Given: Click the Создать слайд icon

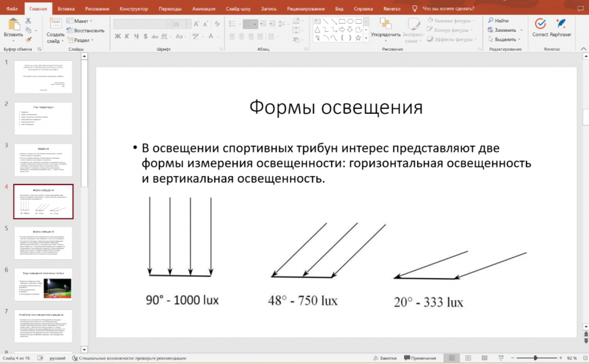Looking at the screenshot, I should [55, 24].
